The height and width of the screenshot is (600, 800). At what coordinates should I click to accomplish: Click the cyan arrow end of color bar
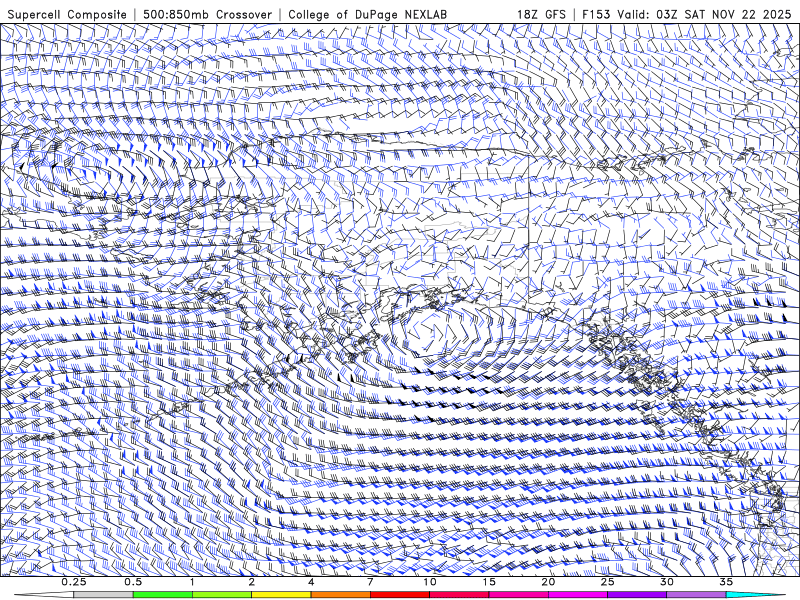tap(756, 595)
